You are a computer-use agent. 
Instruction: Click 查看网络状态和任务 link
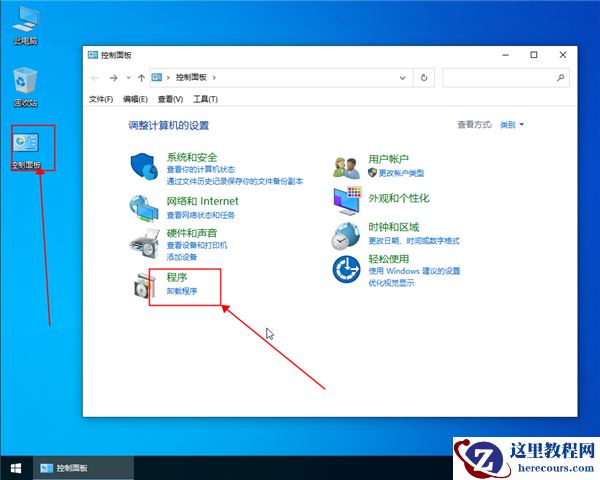click(x=201, y=215)
